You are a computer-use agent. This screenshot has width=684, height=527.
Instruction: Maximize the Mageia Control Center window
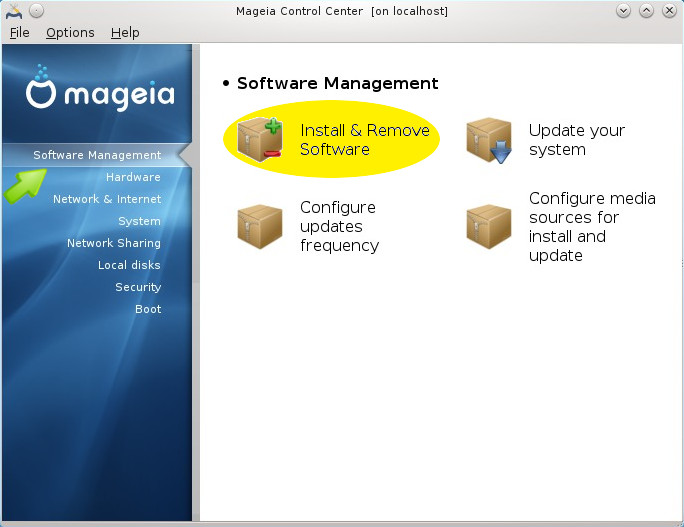coord(646,11)
